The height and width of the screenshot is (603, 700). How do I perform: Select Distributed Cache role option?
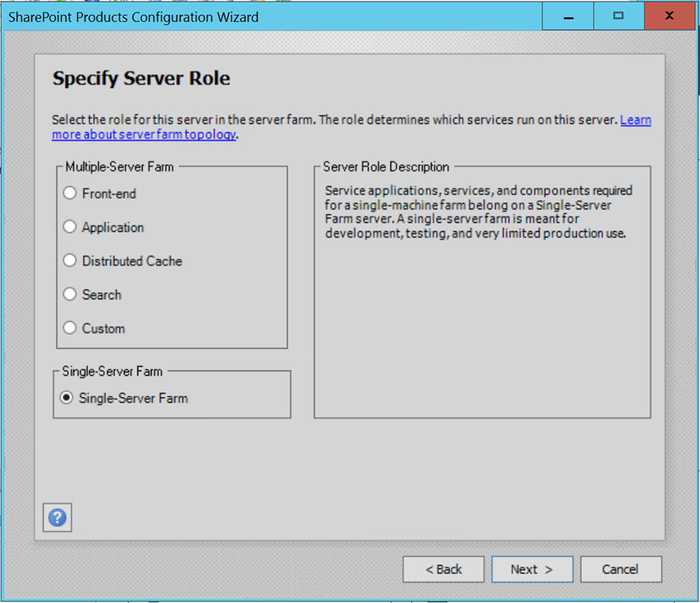pos(70,261)
